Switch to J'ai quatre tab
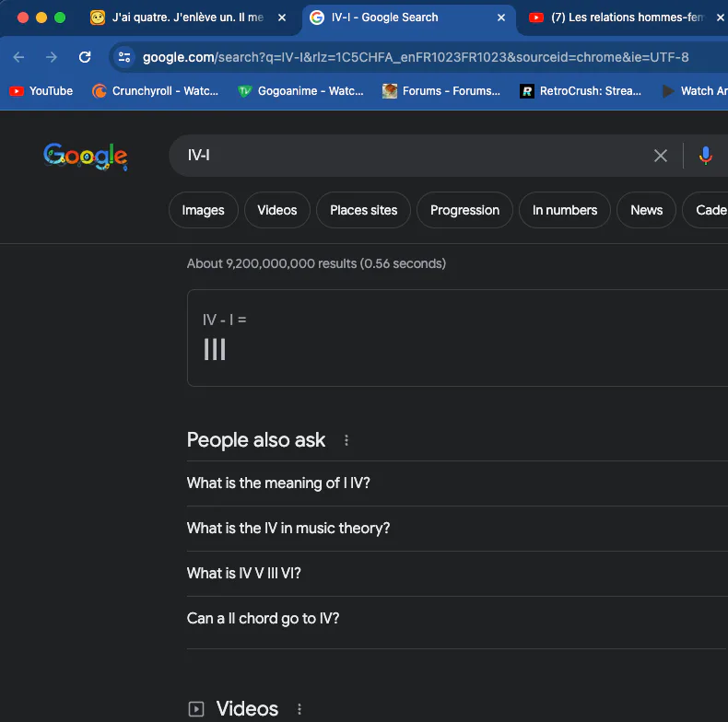728x722 pixels. [x=177, y=17]
